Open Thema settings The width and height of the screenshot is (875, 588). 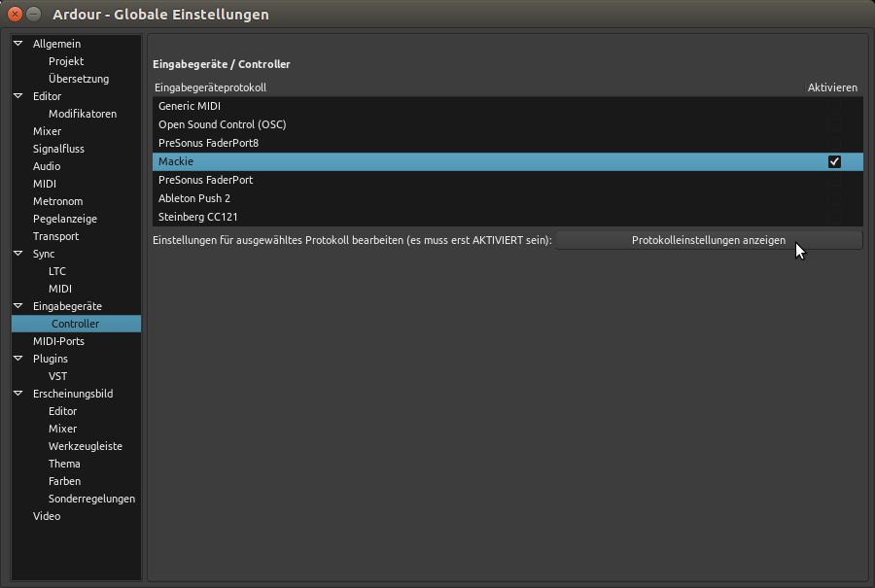pyautogui.click(x=64, y=464)
